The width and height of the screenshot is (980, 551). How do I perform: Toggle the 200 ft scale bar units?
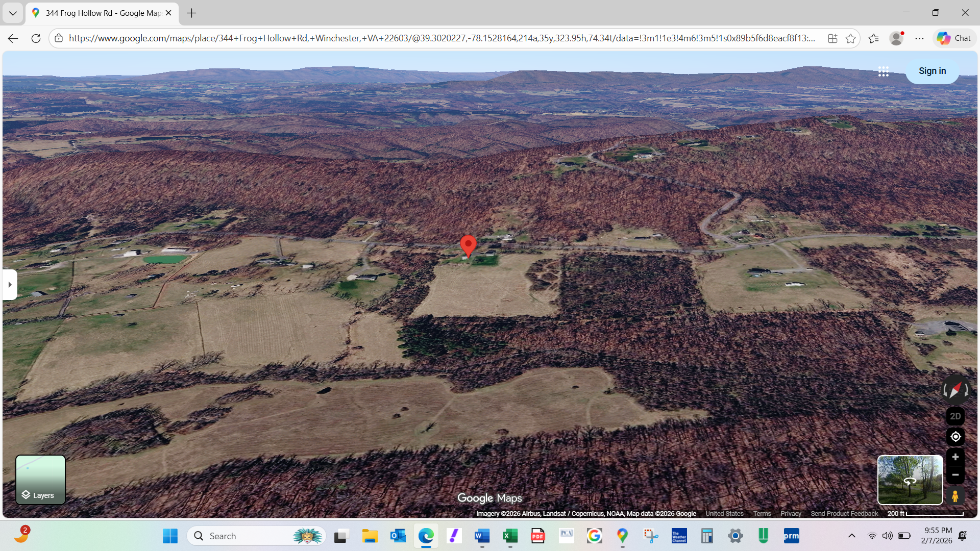pyautogui.click(x=925, y=514)
